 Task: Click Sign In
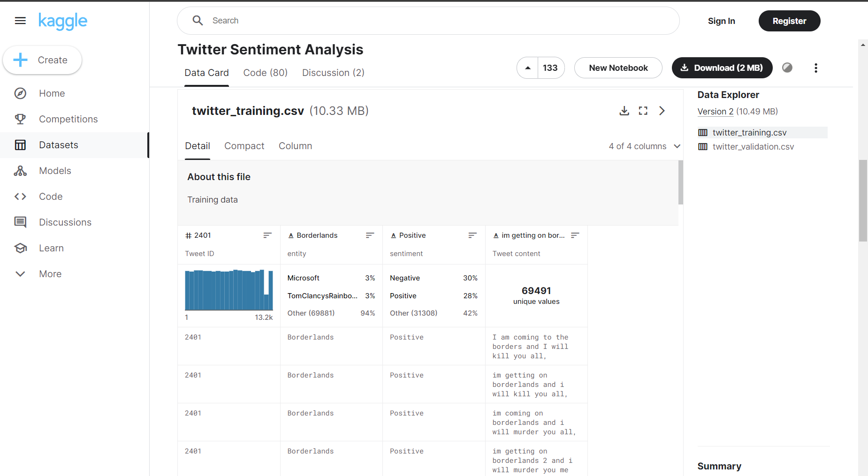[x=721, y=21]
